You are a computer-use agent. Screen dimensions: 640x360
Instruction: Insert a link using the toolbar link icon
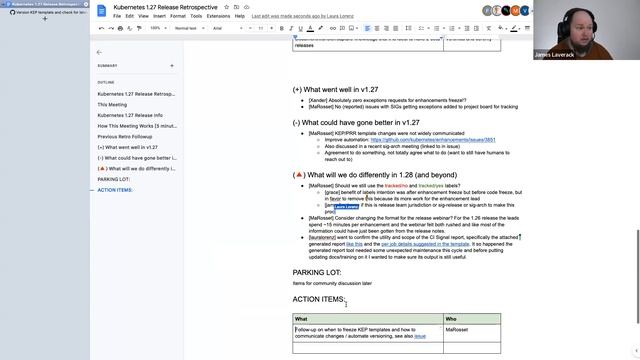pos(333,28)
